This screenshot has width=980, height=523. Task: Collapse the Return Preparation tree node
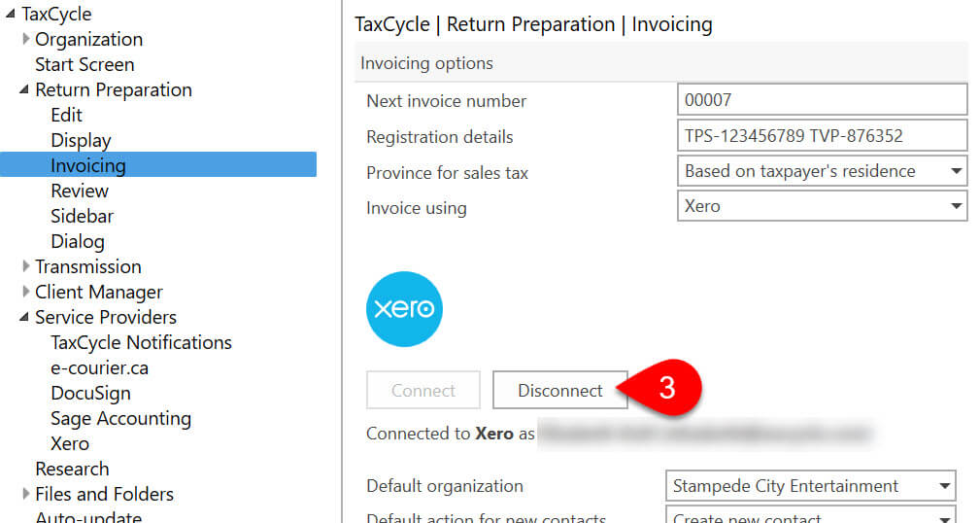tap(24, 90)
